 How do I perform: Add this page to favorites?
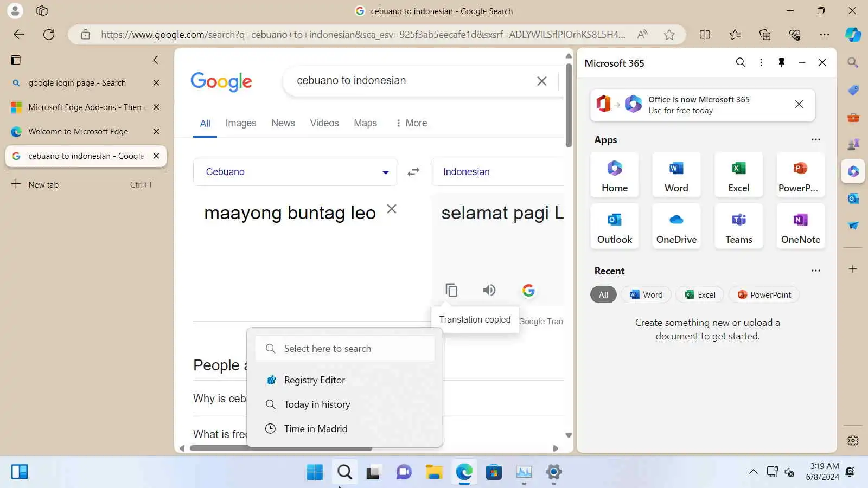(x=669, y=35)
